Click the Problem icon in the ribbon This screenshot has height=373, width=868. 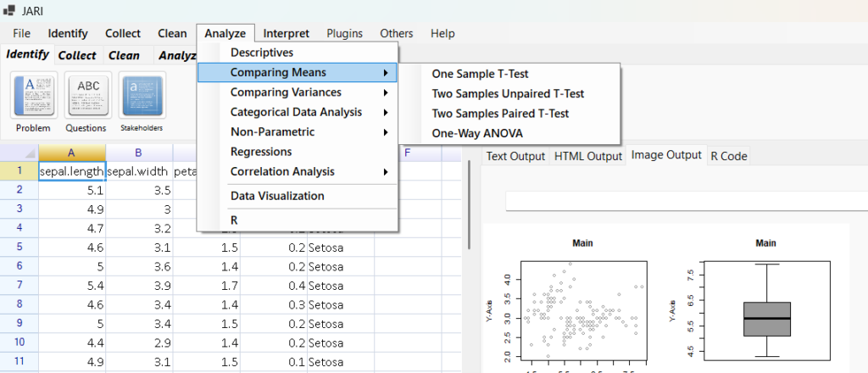tap(32, 95)
